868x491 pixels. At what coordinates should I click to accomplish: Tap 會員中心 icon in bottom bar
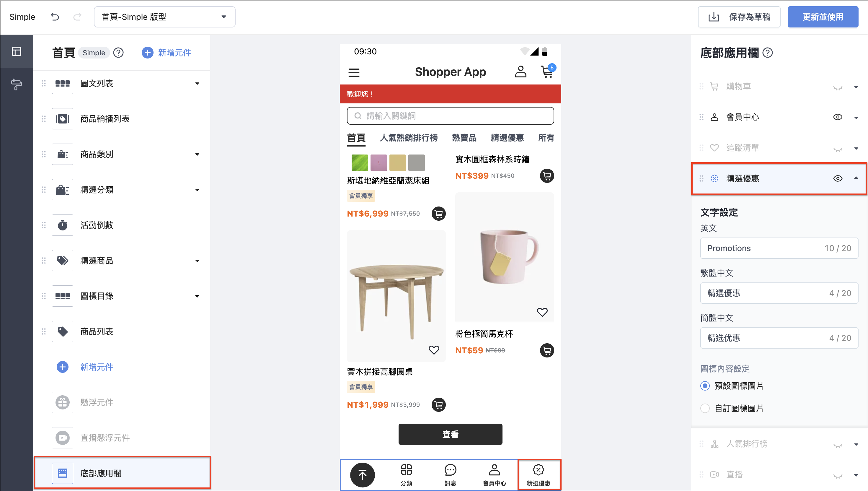[x=494, y=470]
